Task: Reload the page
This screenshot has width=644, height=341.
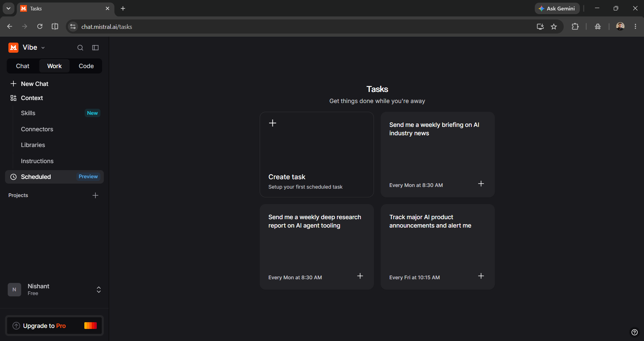Action: pos(40,27)
